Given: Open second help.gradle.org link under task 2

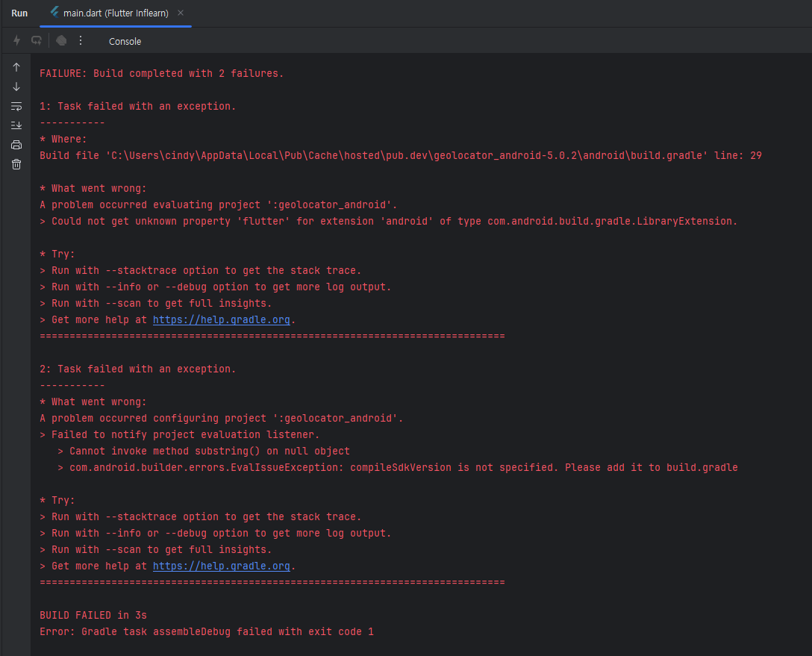Looking at the screenshot, I should click(221, 566).
